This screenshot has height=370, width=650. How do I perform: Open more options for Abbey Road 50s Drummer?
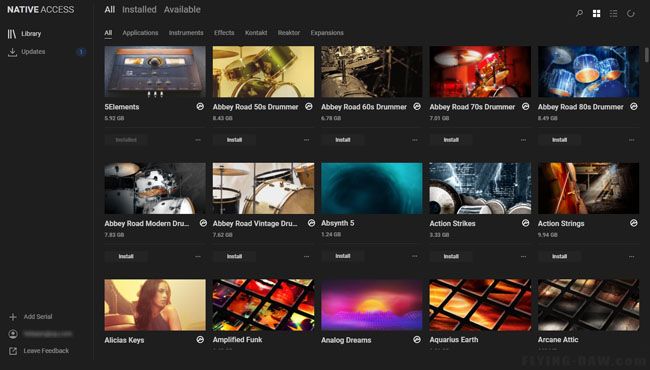[306, 140]
